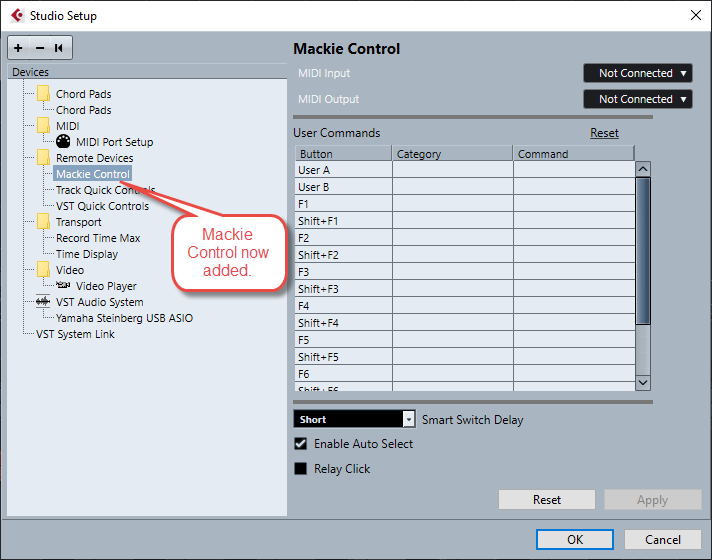The height and width of the screenshot is (560, 712).
Task: Click the Command cell for F1
Action: click(x=574, y=204)
